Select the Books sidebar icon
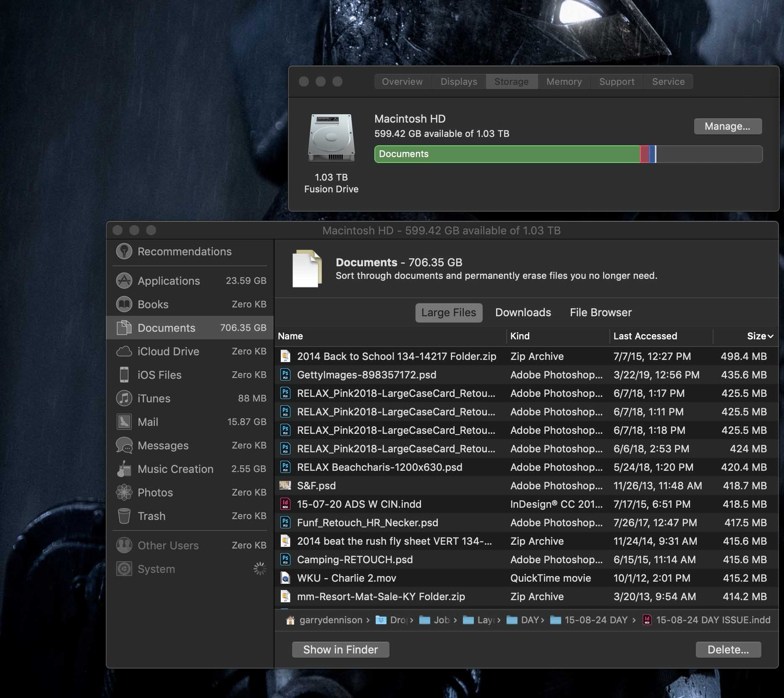The width and height of the screenshot is (784, 698). pyautogui.click(x=124, y=304)
